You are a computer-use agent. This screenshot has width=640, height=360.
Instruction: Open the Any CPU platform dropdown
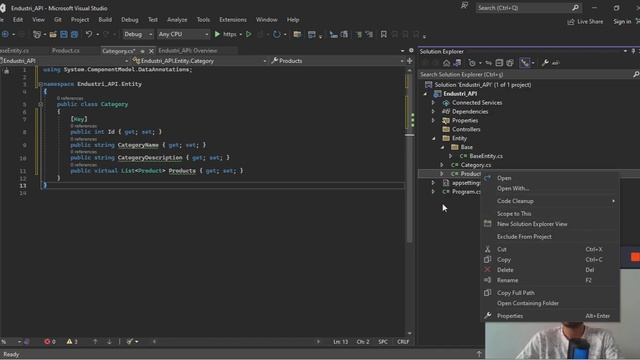tap(183, 34)
